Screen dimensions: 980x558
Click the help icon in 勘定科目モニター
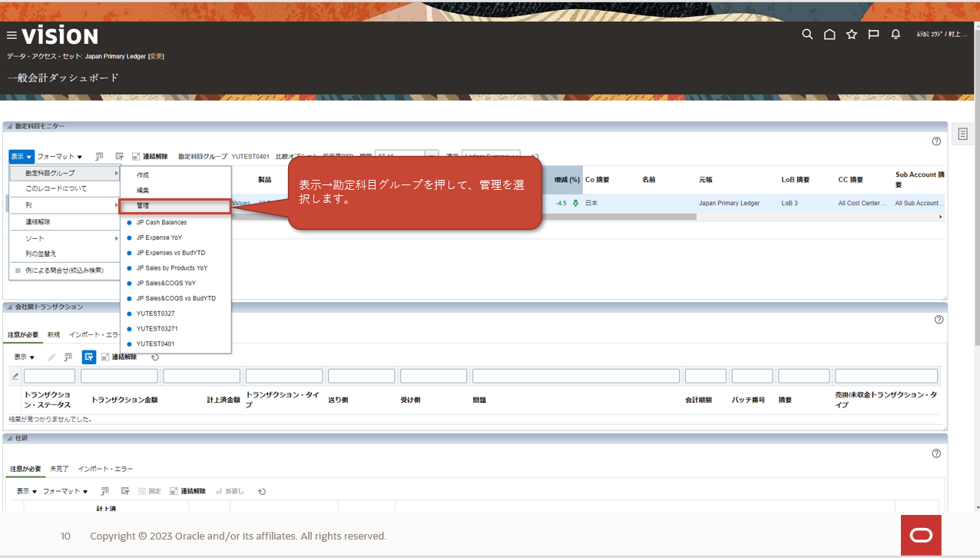(936, 141)
